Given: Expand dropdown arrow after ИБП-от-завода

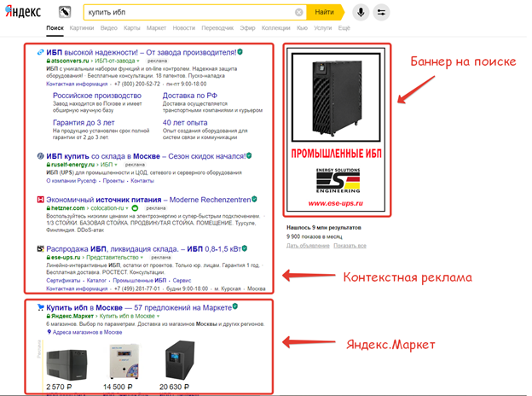Looking at the screenshot, I should click(x=138, y=61).
